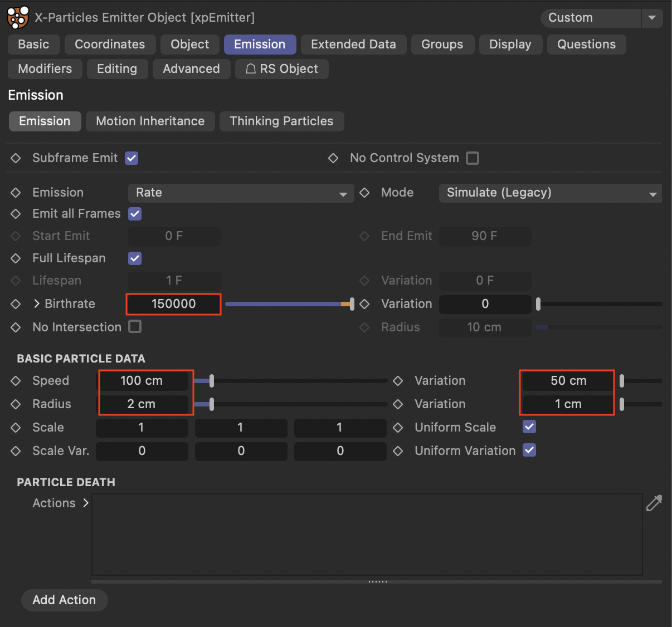Viewport: 672px width, 627px height.
Task: Click the Birthrate Variation slider
Action: (599, 304)
